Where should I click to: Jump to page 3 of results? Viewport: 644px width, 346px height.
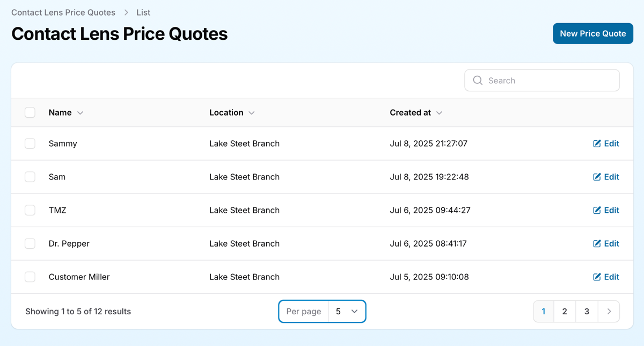tap(587, 312)
